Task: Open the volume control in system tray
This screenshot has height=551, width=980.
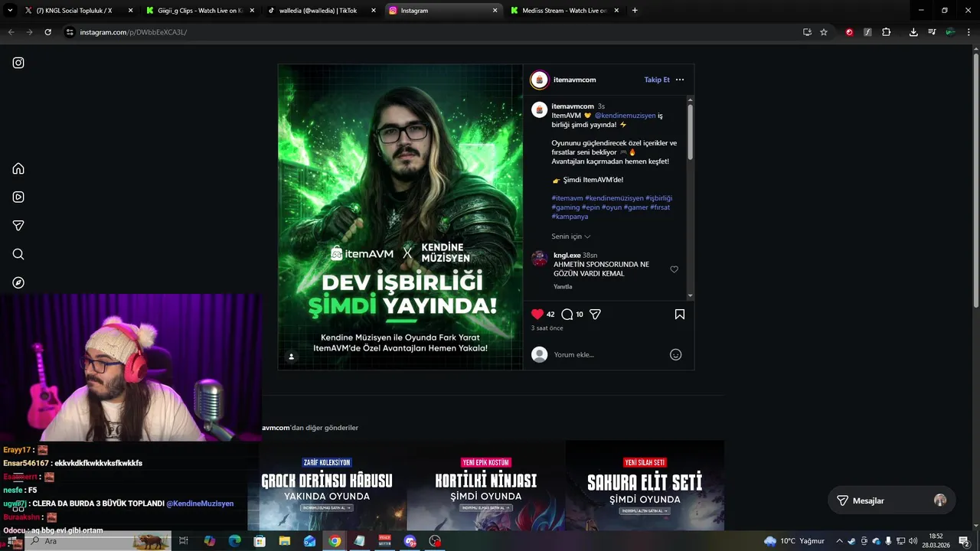Action: [913, 541]
